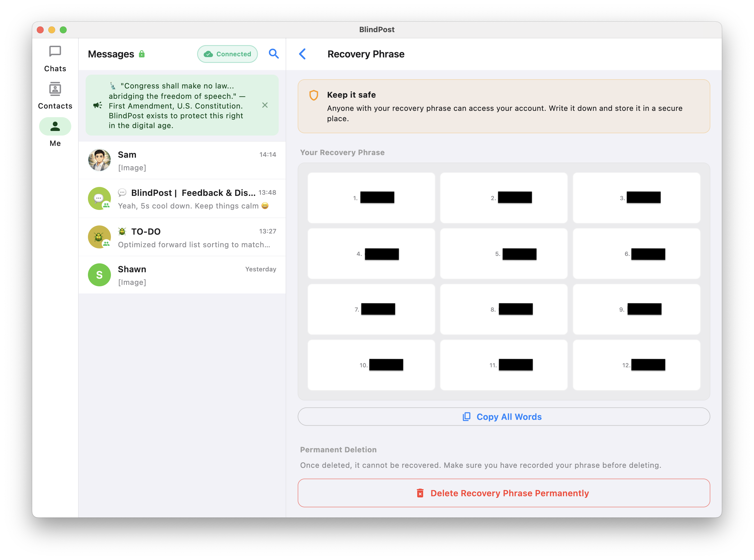754x560 pixels.
Task: Click the megaphone icon on the announcement
Action: point(97,105)
